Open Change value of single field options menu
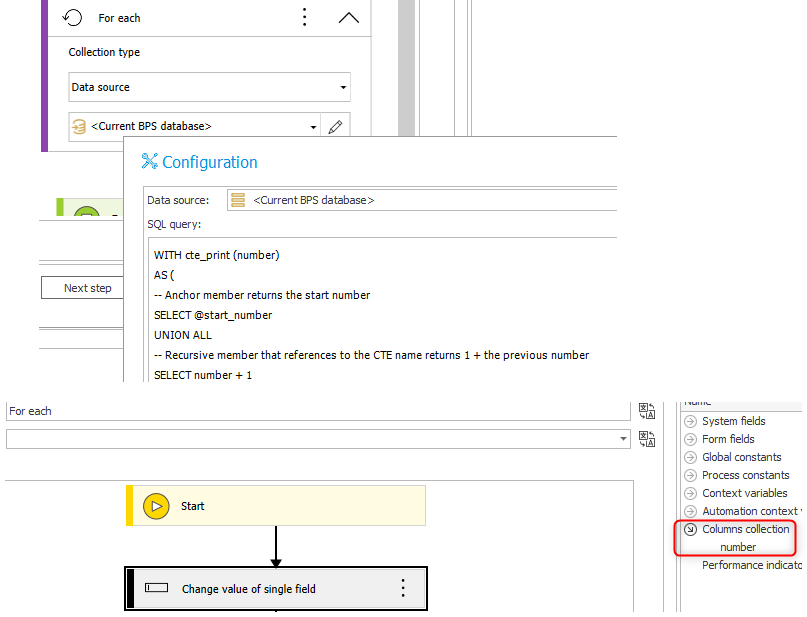Screen dimensions: 807x617 403,589
